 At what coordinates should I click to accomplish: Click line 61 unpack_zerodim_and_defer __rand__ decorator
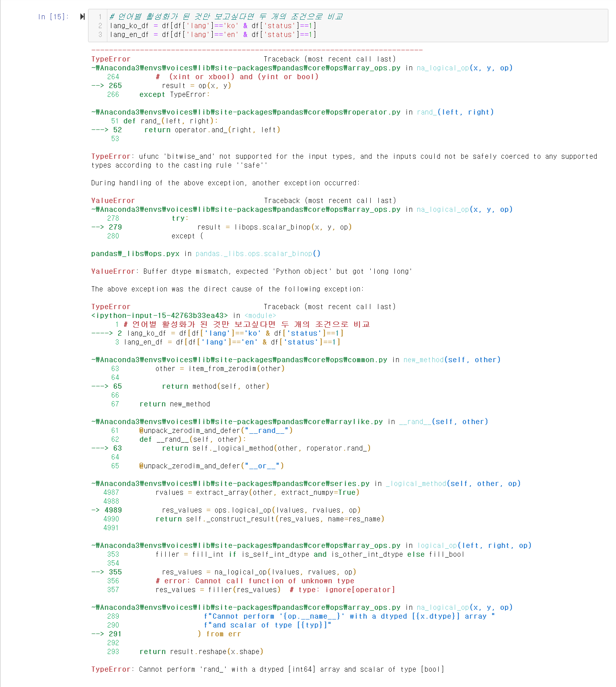(202, 431)
